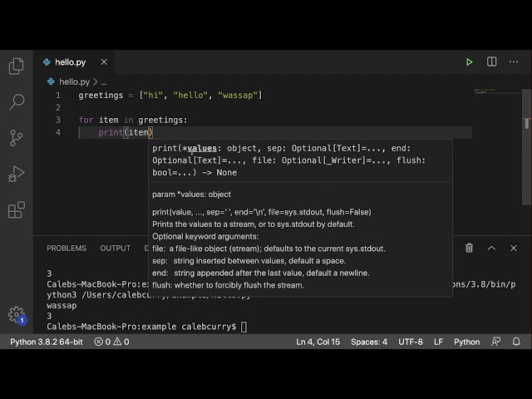Maximize the panel with the up chevron

click(x=491, y=249)
